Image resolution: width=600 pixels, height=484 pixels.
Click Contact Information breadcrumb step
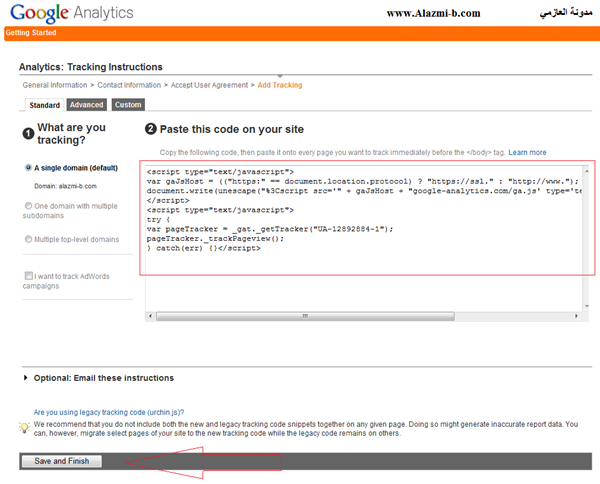pos(129,85)
